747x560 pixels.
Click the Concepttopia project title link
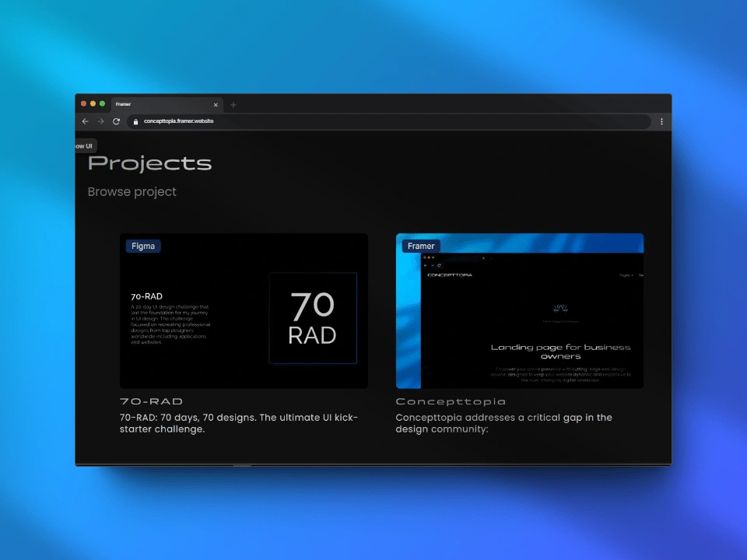[451, 401]
